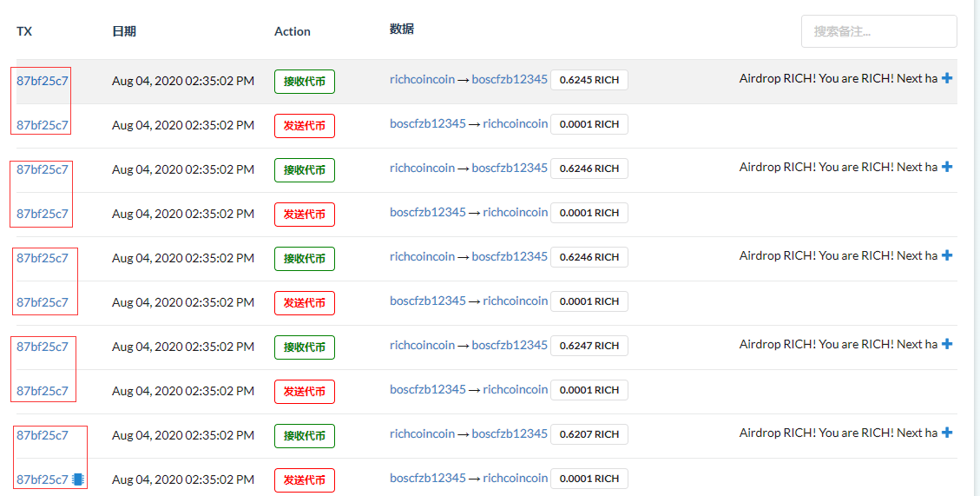Open richcoincoin sender link in 0.6245 row
Screen dimensions: 980x496
[x=422, y=79]
